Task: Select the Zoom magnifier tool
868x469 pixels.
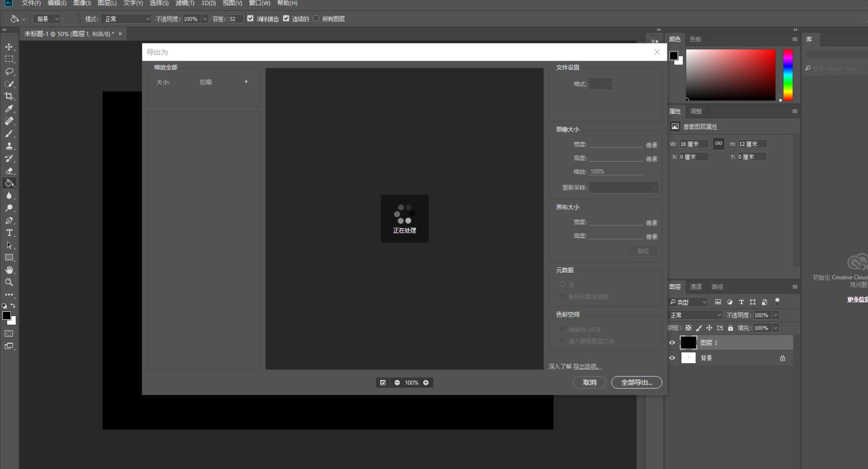Action: click(9, 282)
